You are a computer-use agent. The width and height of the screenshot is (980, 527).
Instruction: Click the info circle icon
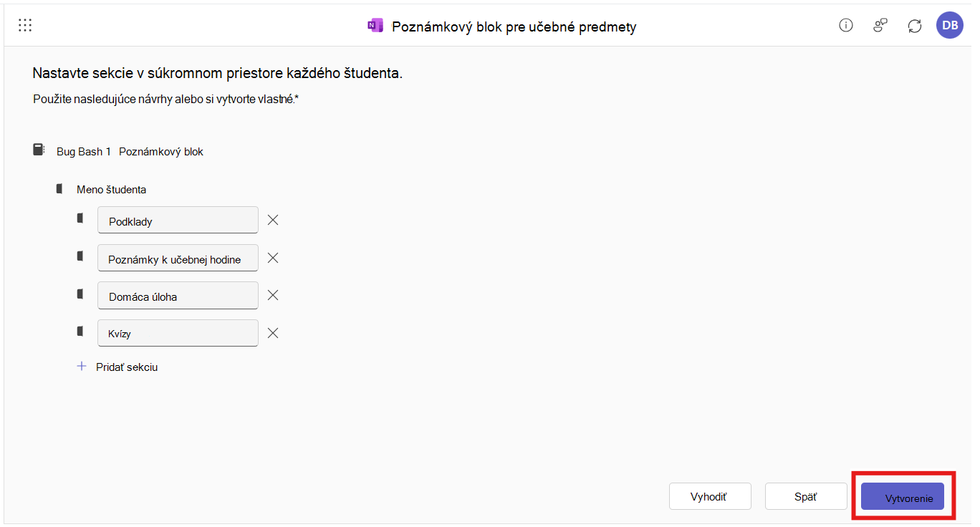click(846, 26)
